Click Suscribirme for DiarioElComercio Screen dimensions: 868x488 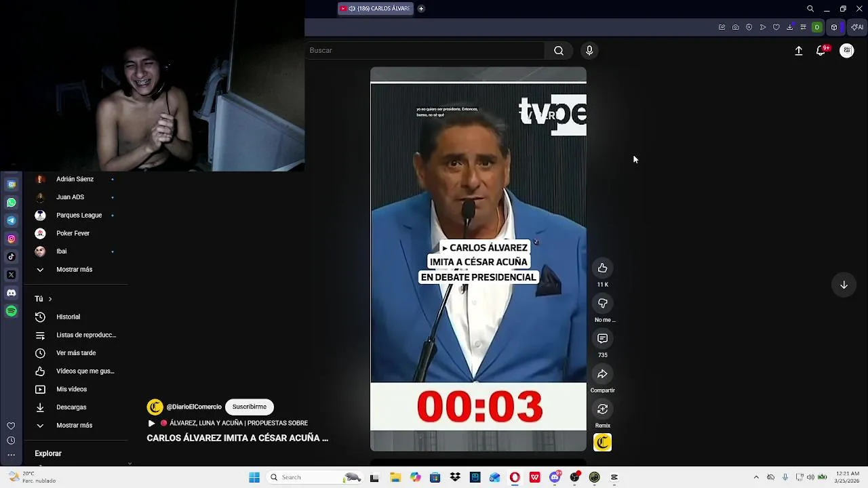click(249, 407)
